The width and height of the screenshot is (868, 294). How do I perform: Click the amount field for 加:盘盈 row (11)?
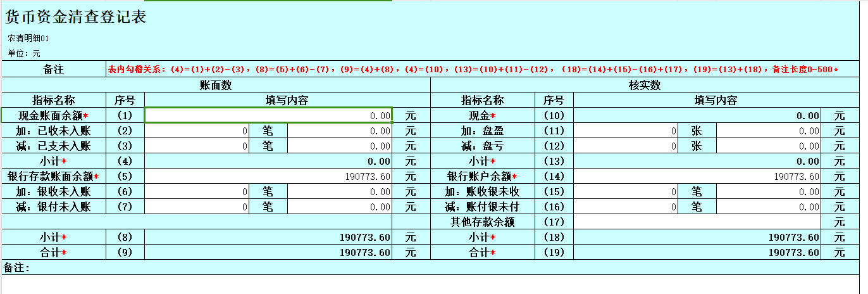769,131
